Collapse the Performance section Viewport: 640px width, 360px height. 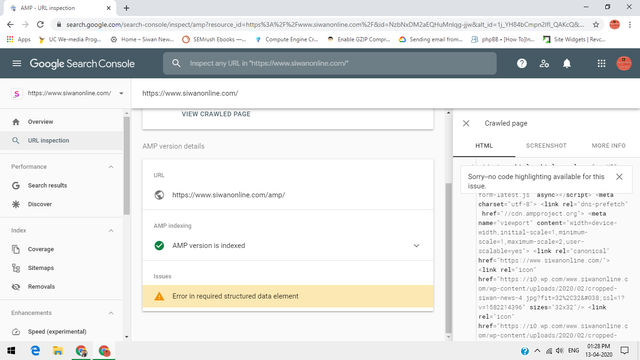(x=111, y=167)
